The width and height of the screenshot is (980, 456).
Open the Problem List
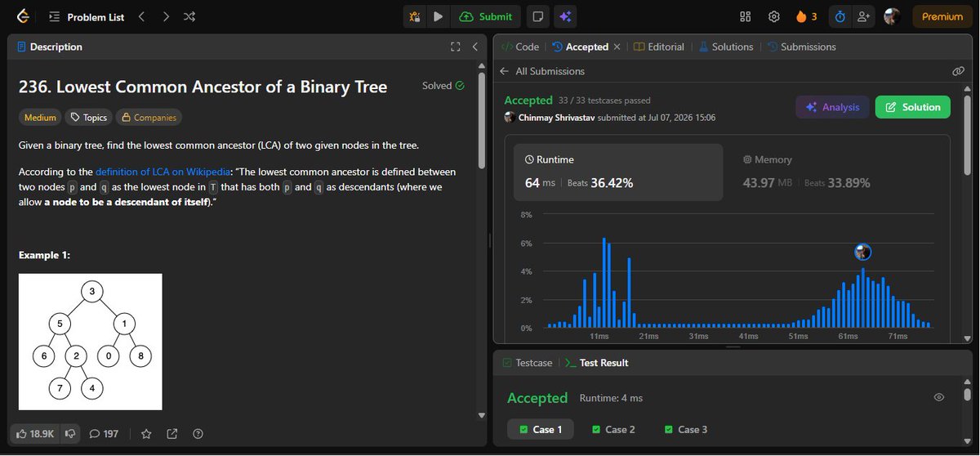pos(85,16)
